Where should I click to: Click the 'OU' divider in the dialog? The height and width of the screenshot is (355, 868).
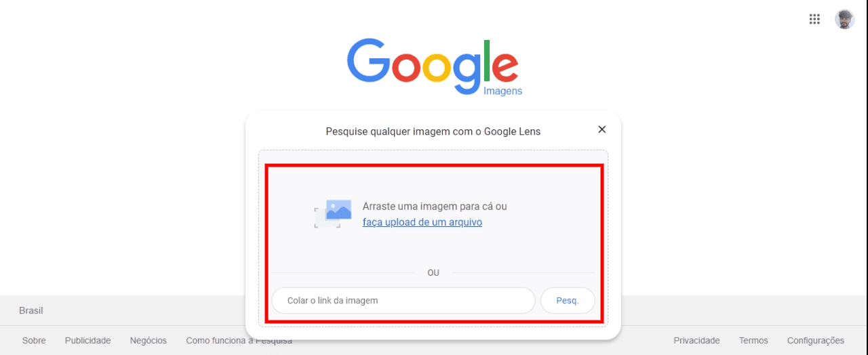tap(433, 273)
